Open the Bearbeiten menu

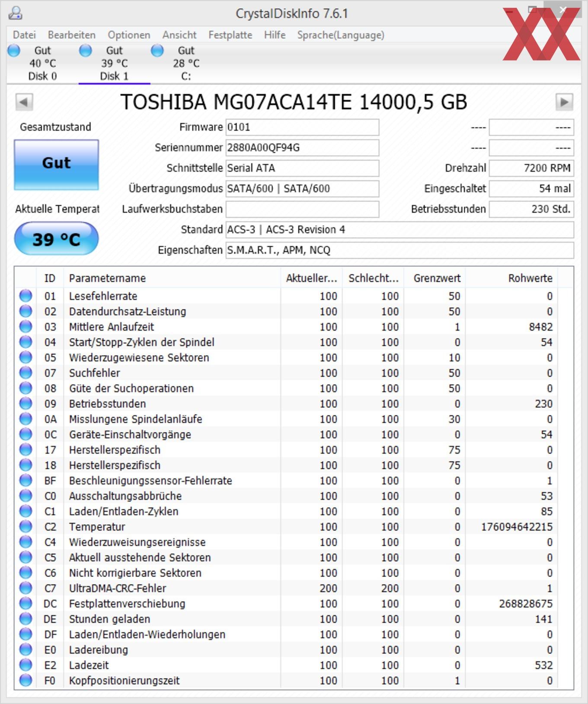(x=72, y=35)
